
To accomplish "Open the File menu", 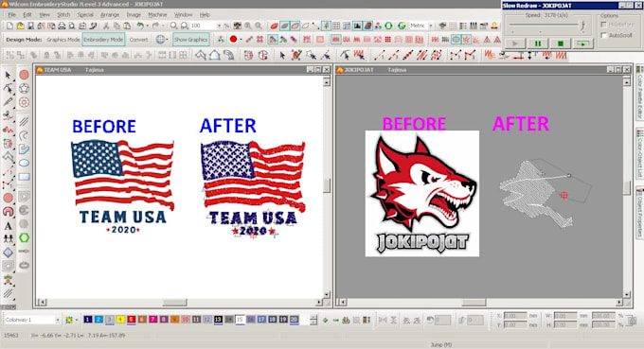I will (12, 15).
